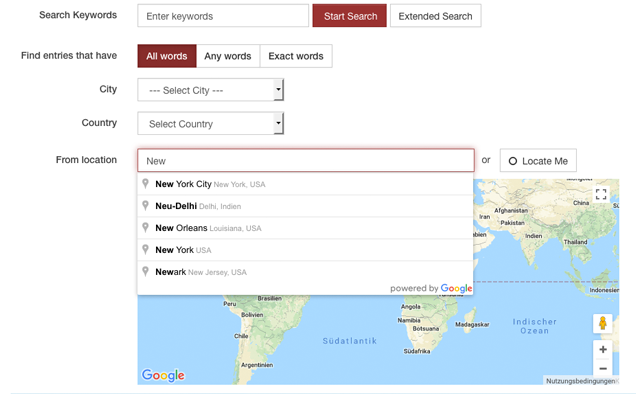Image resolution: width=636 pixels, height=394 pixels.
Task: Click the Start Search button
Action: click(x=350, y=16)
